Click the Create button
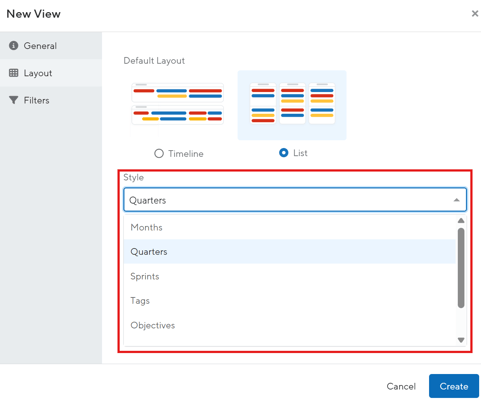The width and height of the screenshot is (481, 402). pos(454,386)
